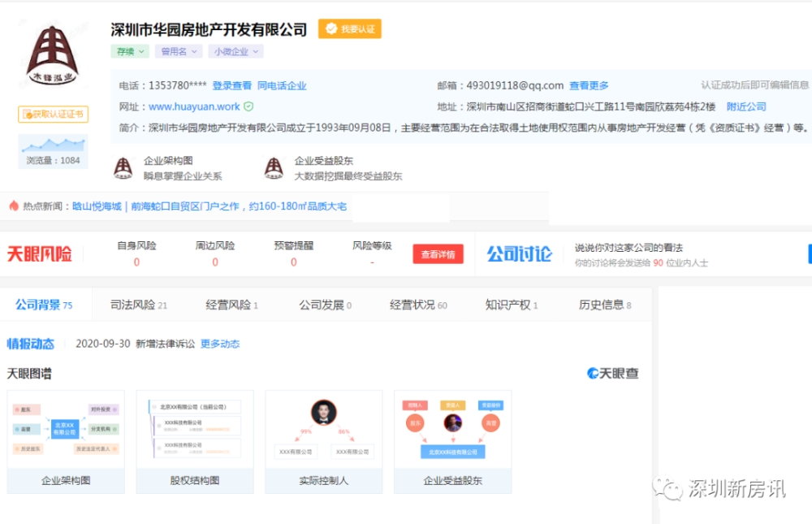Screen dimensions: 812x524
Task: Switch to the 历史信息 tab
Action: click(x=605, y=305)
